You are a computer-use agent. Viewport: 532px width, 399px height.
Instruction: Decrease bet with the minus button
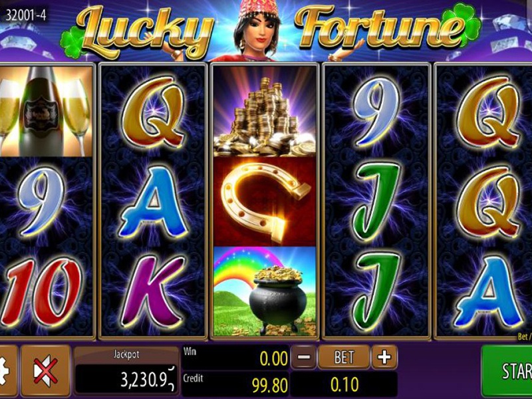304,357
